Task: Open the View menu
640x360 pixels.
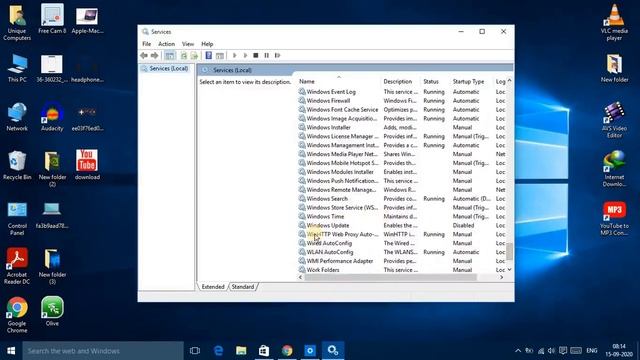Action: [x=188, y=44]
